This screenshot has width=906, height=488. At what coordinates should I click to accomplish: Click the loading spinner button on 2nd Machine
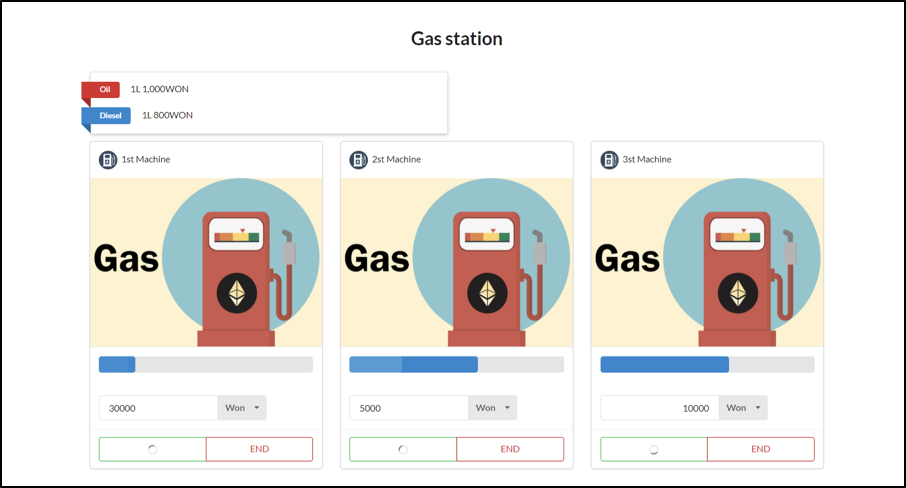click(x=403, y=449)
